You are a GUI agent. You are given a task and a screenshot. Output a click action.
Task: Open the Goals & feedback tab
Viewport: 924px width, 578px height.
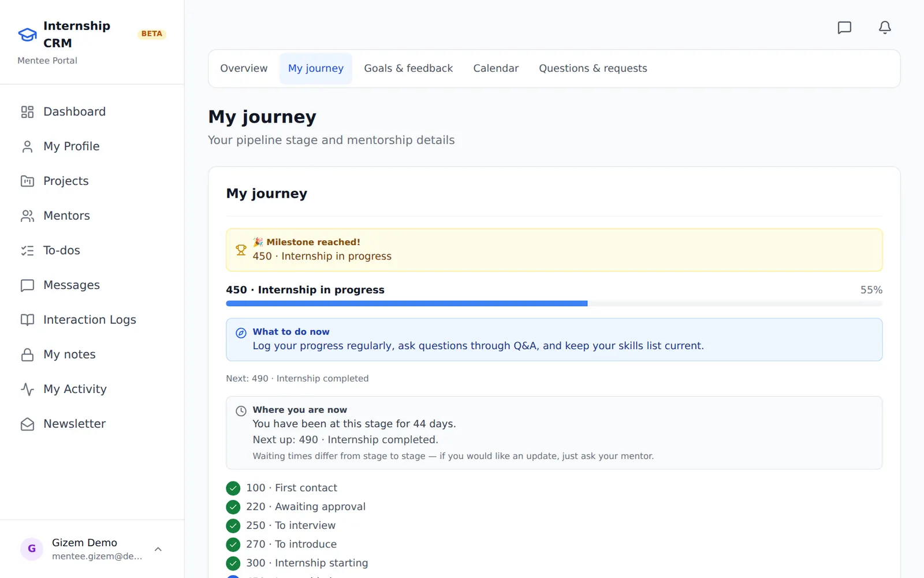(408, 68)
